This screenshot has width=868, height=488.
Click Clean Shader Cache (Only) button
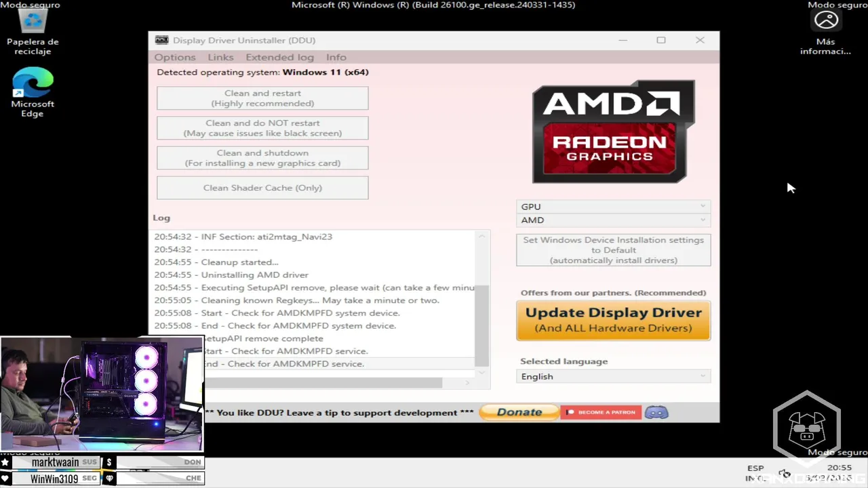(262, 188)
